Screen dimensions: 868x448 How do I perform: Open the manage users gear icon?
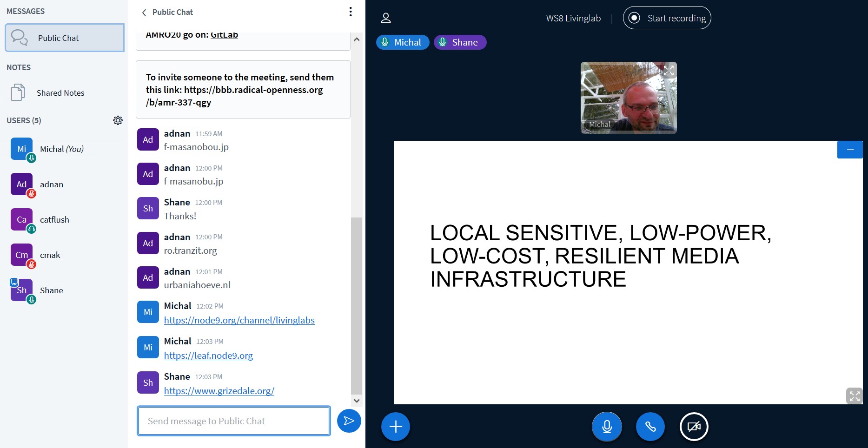tap(118, 120)
